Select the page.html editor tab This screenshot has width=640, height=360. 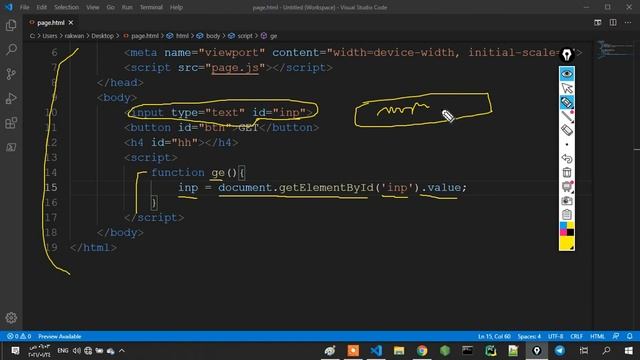(x=51, y=23)
